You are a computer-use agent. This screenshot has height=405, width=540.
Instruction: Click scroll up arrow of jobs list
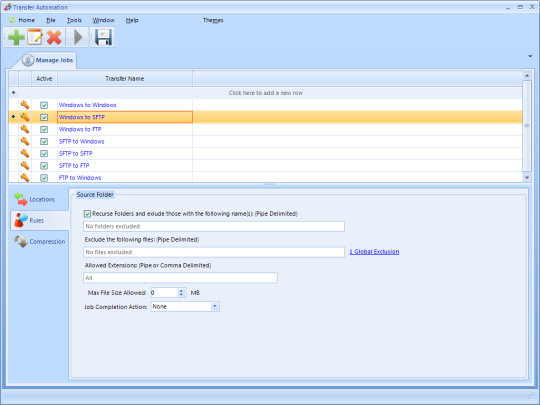pyautogui.click(x=527, y=75)
